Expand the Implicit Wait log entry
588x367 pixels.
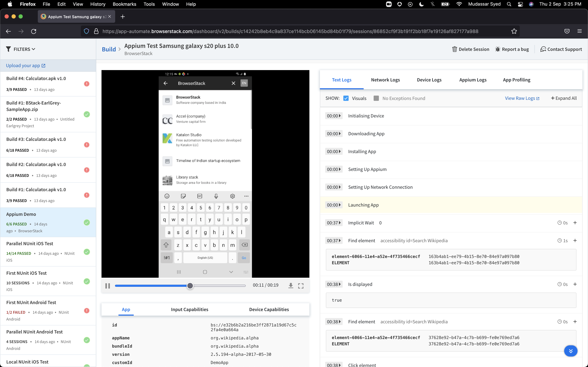pos(575,223)
